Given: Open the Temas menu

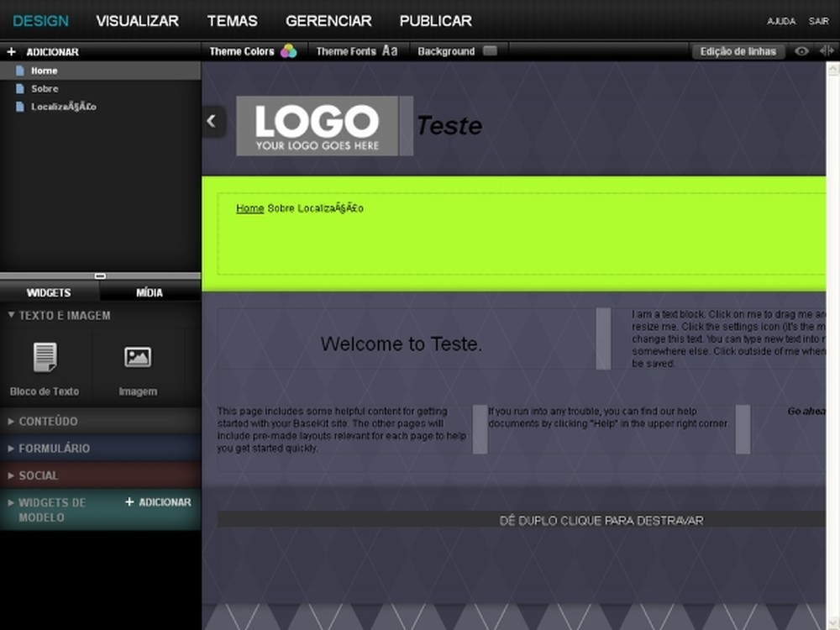Looking at the screenshot, I should pos(233,21).
